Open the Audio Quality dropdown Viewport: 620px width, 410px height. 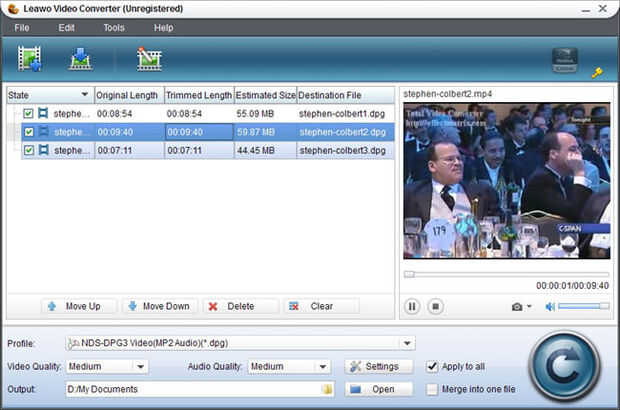323,367
